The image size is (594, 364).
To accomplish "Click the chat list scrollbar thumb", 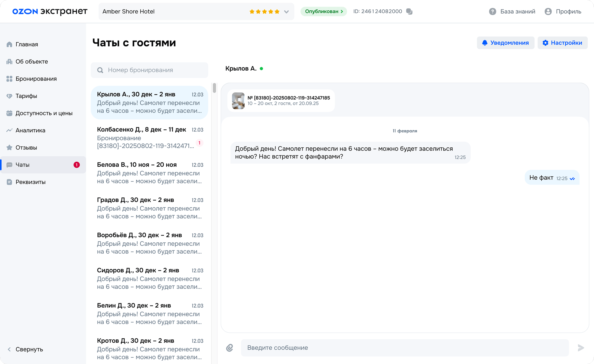I will click(214, 88).
